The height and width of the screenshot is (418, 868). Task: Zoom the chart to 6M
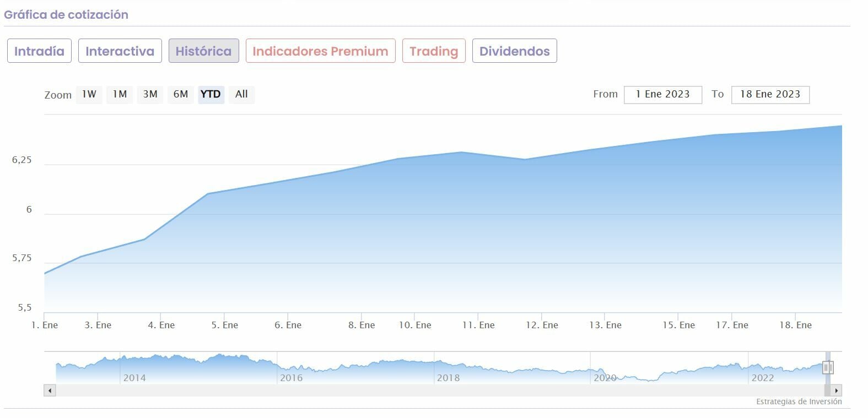click(181, 94)
